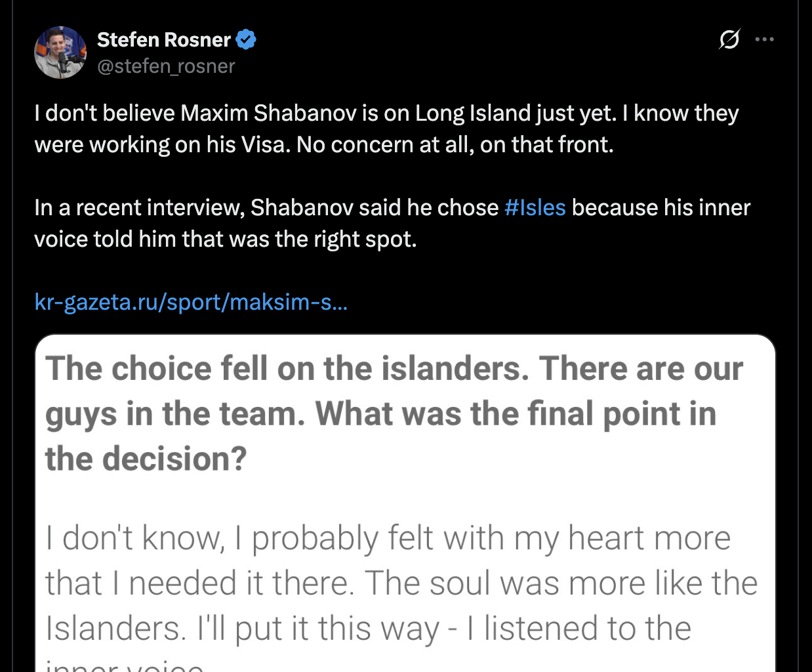Open the #Isles hashtag page
812x672 pixels.
click(x=535, y=207)
